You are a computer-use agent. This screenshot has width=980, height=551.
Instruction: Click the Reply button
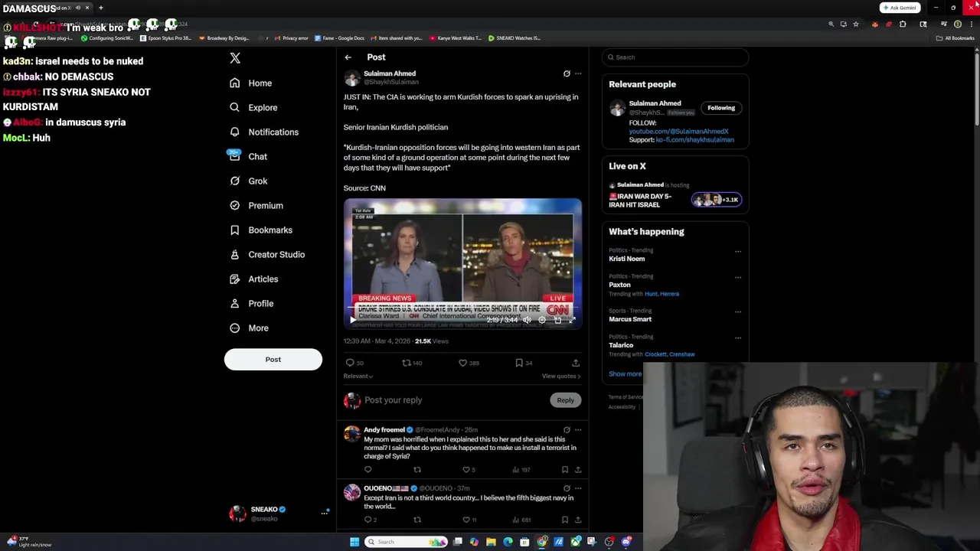pos(566,400)
